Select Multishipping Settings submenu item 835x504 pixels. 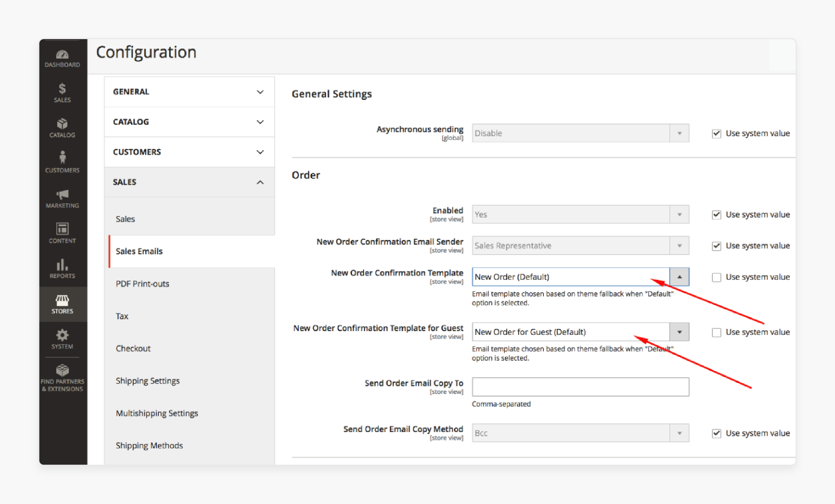157,413
